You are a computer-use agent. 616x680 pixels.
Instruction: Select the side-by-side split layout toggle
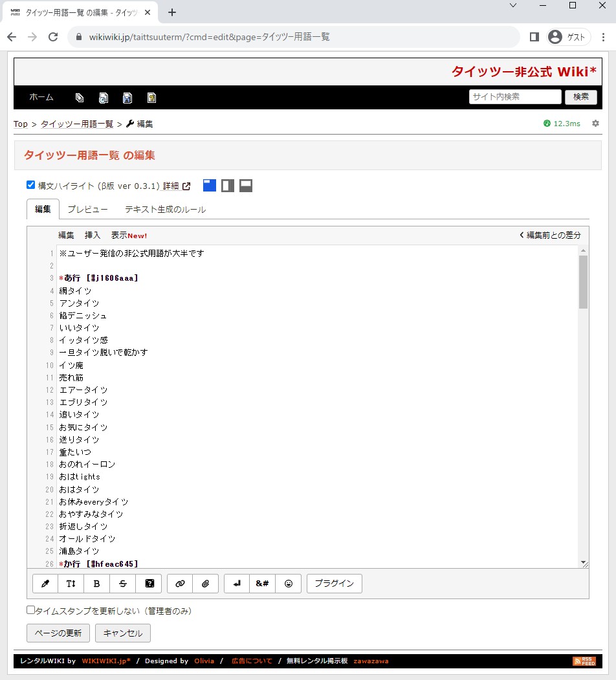coord(228,186)
